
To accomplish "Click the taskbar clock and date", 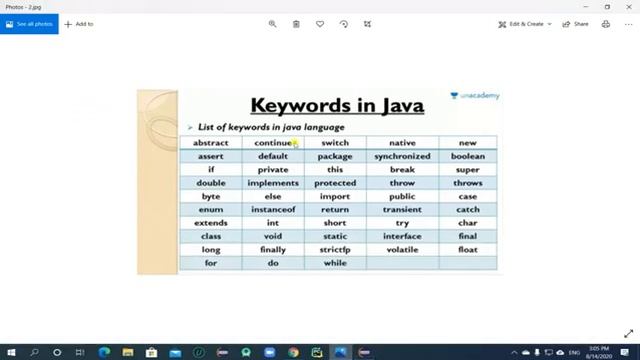I will tap(599, 352).
